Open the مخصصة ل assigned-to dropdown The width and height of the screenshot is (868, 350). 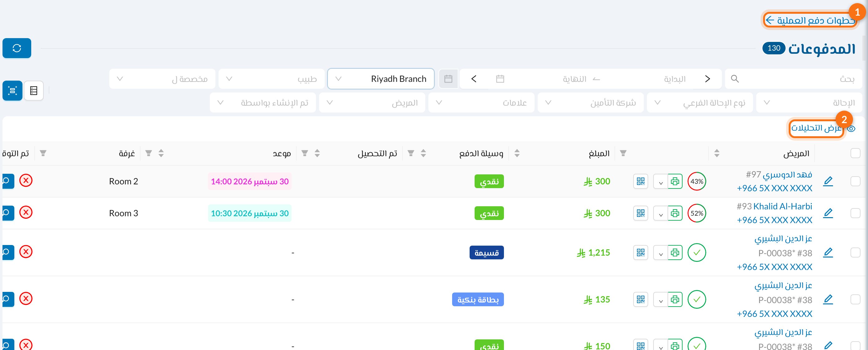click(x=162, y=79)
